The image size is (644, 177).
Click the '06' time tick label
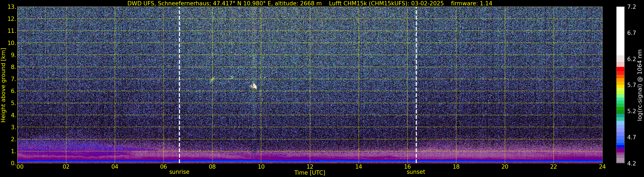(163, 167)
